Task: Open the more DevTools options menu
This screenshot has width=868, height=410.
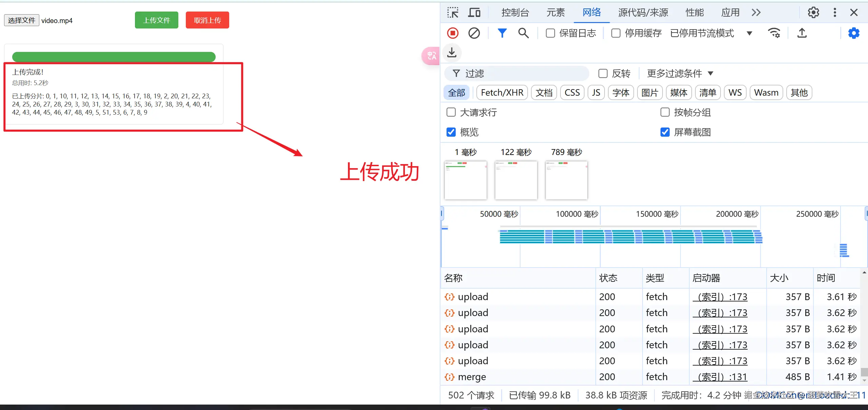Action: click(x=835, y=12)
